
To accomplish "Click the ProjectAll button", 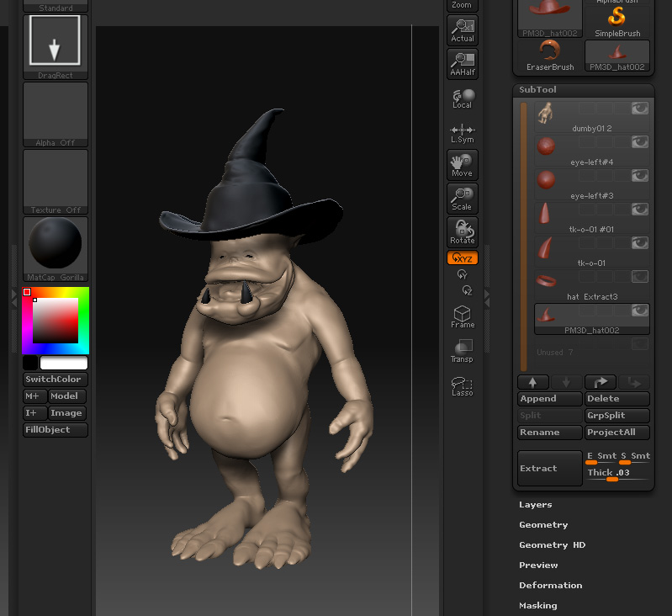I will 617,432.
